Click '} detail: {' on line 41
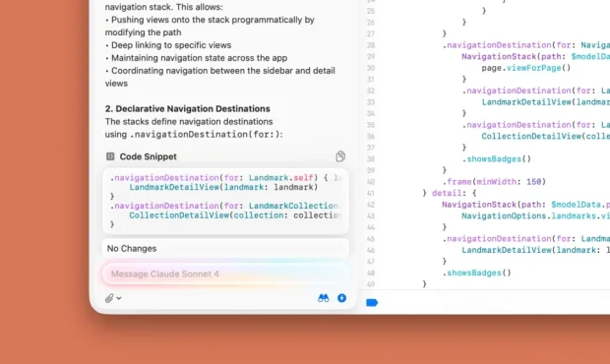The image size is (610, 364). pyautogui.click(x=450, y=193)
